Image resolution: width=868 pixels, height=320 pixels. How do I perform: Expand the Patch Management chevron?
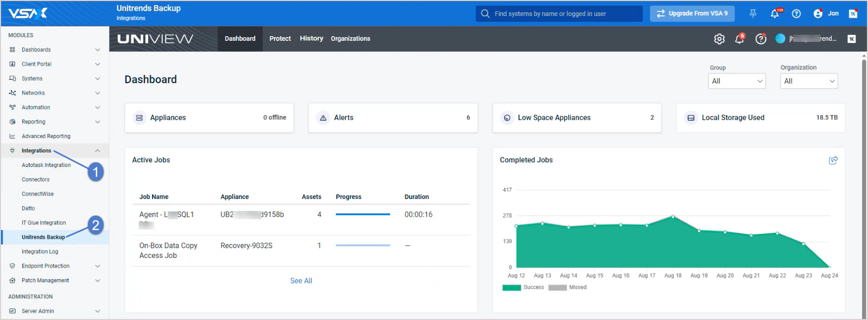(x=97, y=281)
